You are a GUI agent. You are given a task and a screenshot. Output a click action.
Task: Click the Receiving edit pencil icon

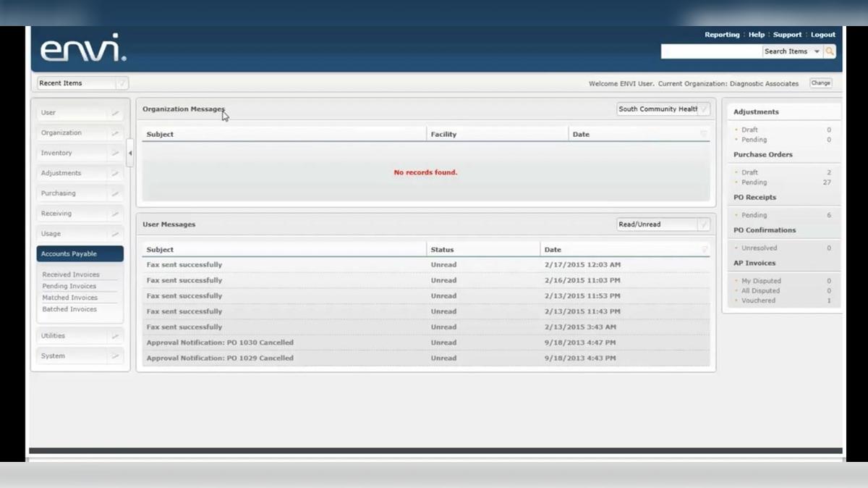click(115, 214)
